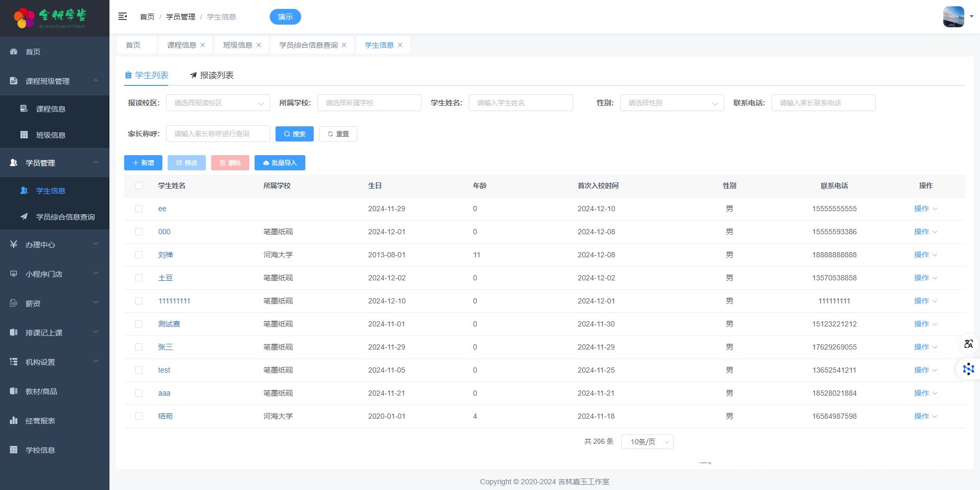Viewport: 980px width, 490px height.
Task: Expand the 操作 menu for student ee
Action: (925, 209)
